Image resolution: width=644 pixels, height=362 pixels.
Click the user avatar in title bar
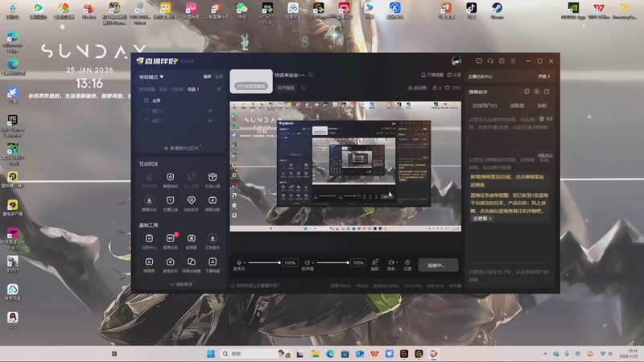click(456, 61)
